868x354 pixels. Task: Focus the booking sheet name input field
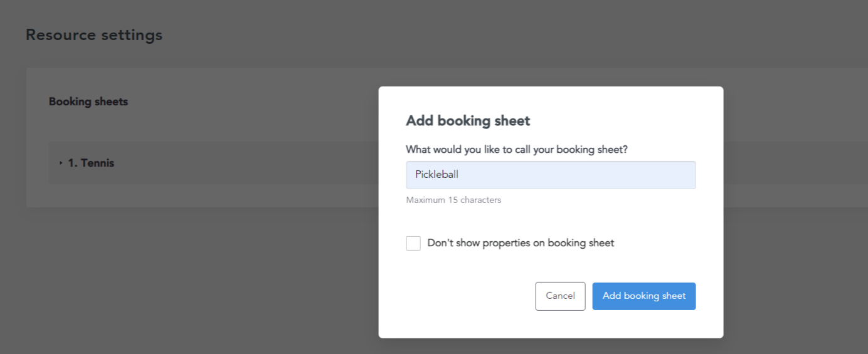(x=551, y=175)
